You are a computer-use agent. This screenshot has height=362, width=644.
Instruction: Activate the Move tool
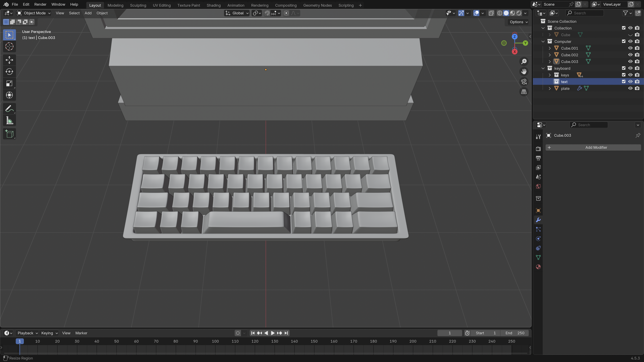[9, 60]
